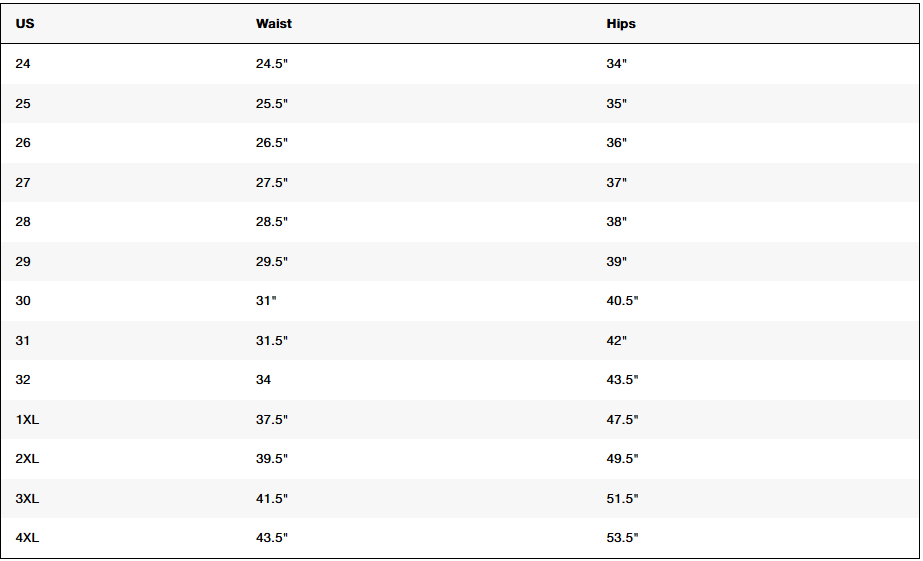Select the 3XL size label

(x=27, y=499)
